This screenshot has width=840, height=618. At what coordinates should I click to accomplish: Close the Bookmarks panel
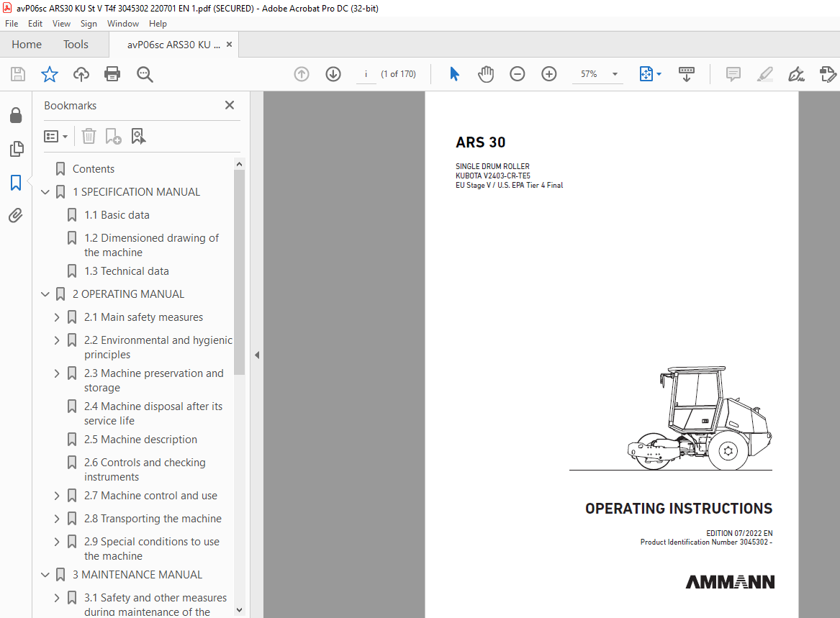(230, 106)
